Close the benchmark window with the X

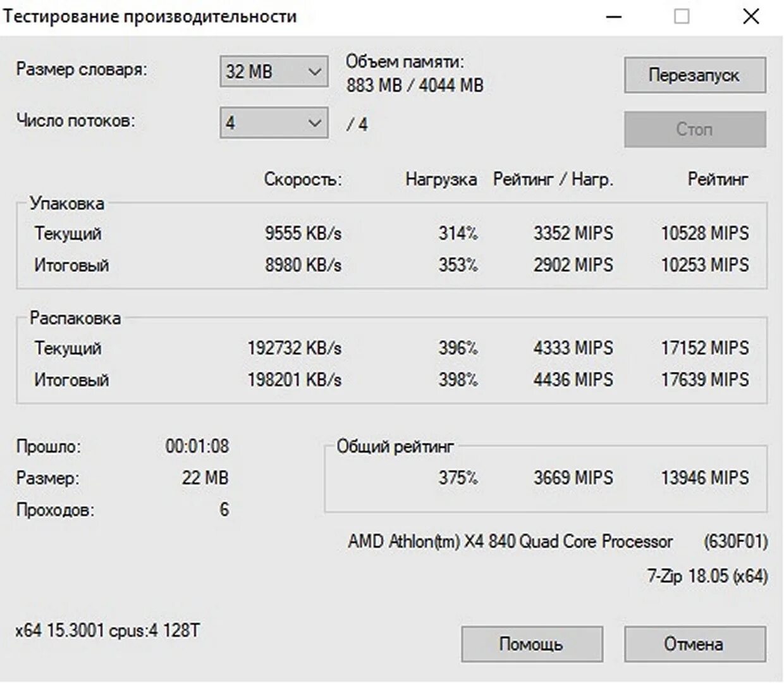coord(750,16)
